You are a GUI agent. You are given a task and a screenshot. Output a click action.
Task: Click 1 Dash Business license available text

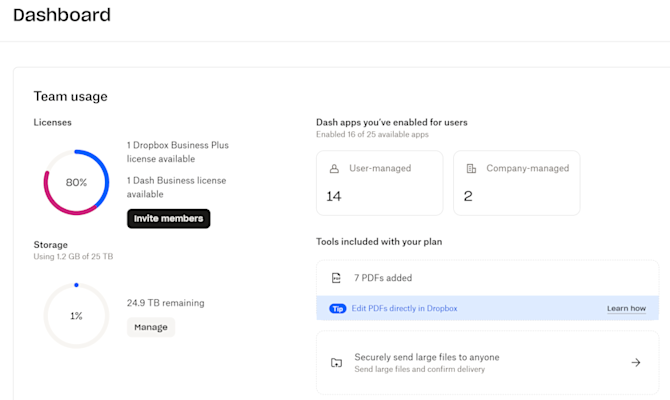(176, 187)
